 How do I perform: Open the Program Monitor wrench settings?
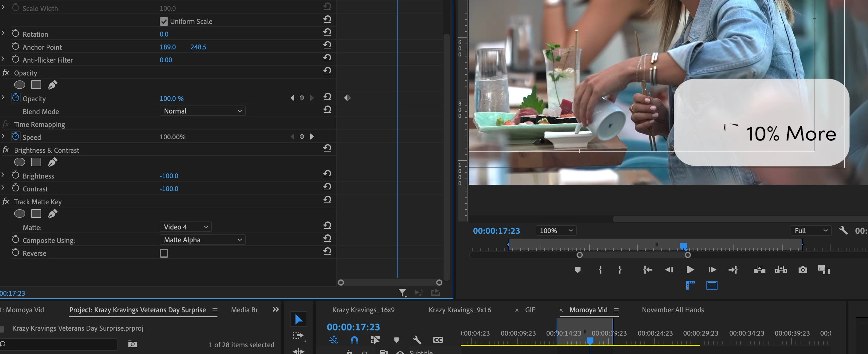tap(843, 230)
